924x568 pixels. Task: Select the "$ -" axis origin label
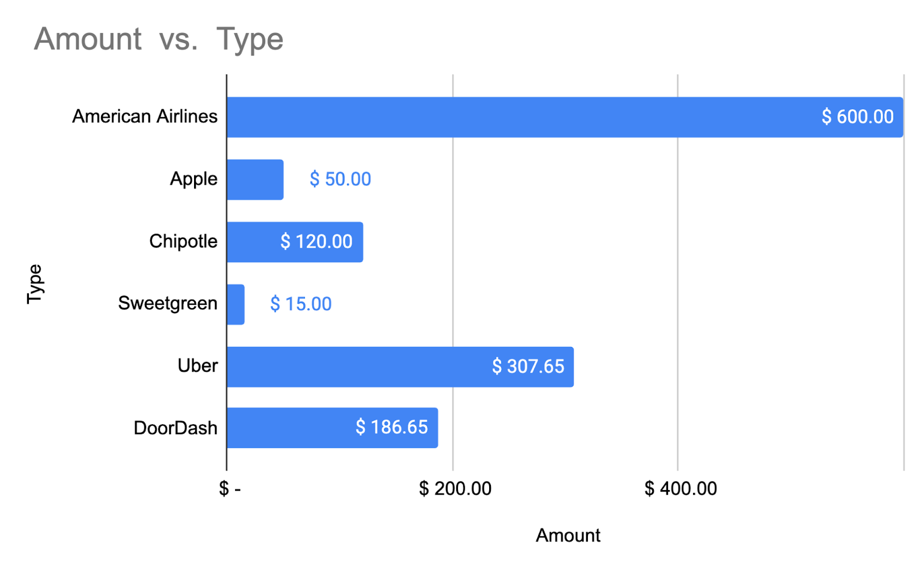[230, 489]
